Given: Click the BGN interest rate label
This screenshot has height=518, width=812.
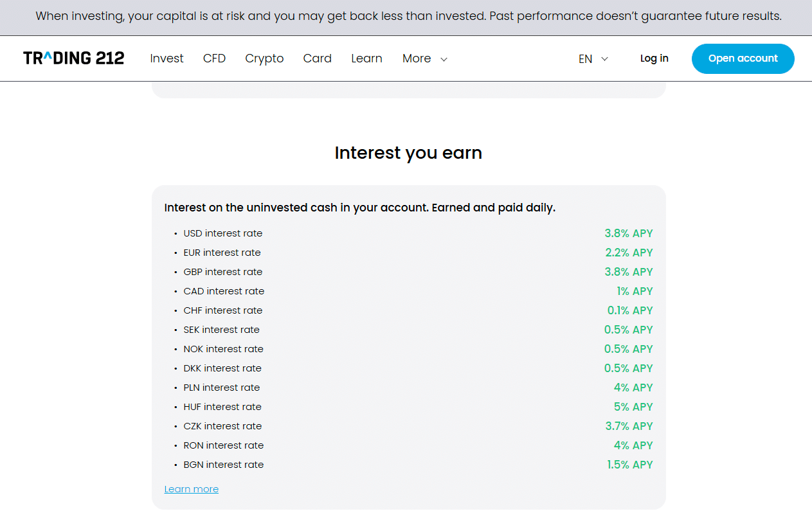Looking at the screenshot, I should point(223,465).
